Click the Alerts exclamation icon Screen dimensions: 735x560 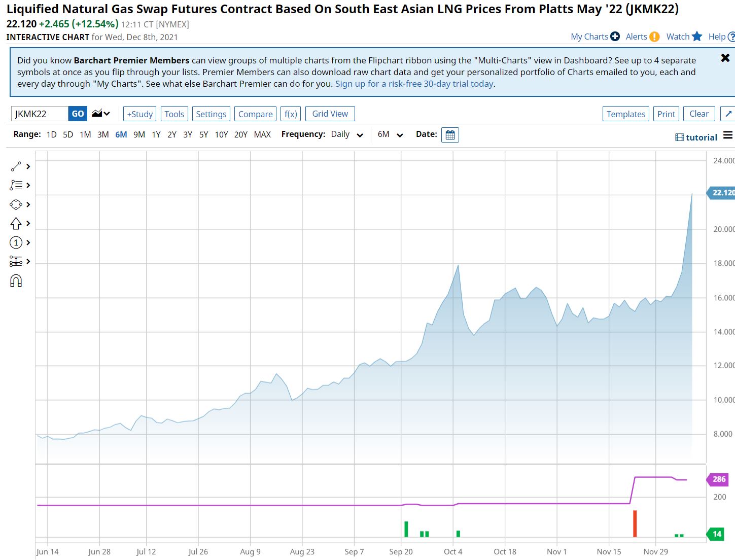click(655, 37)
